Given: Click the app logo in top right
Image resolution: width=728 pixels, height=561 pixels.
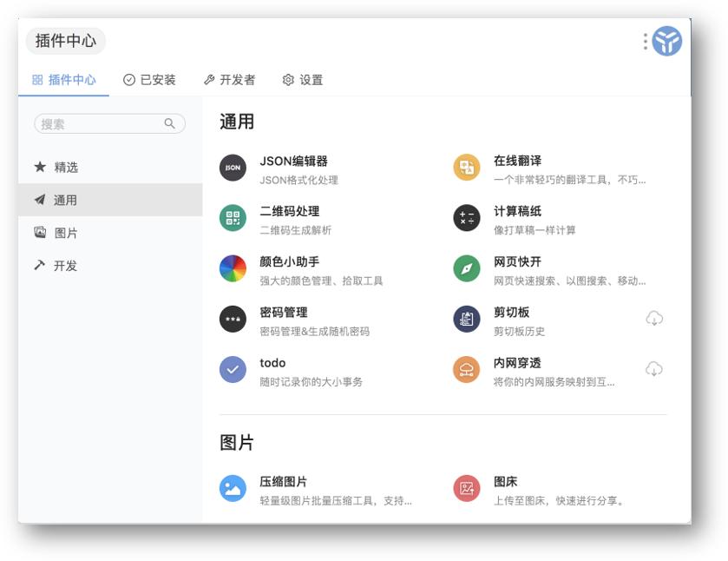Looking at the screenshot, I should [666, 41].
